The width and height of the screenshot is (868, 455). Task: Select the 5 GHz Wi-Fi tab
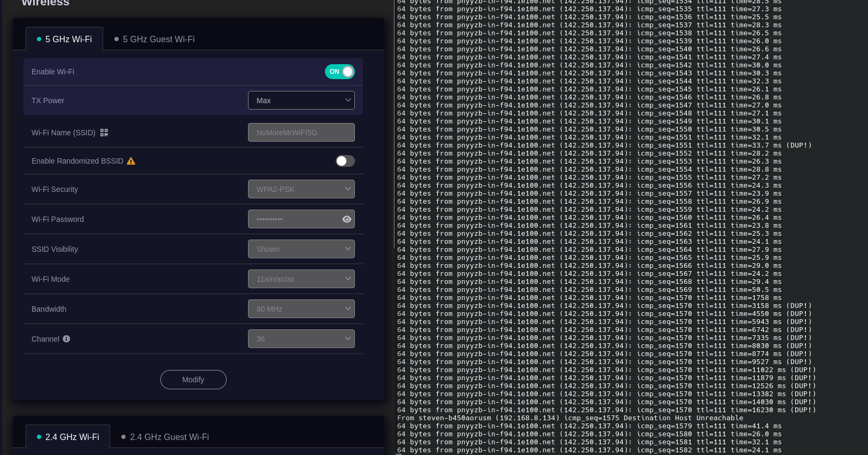click(x=65, y=40)
